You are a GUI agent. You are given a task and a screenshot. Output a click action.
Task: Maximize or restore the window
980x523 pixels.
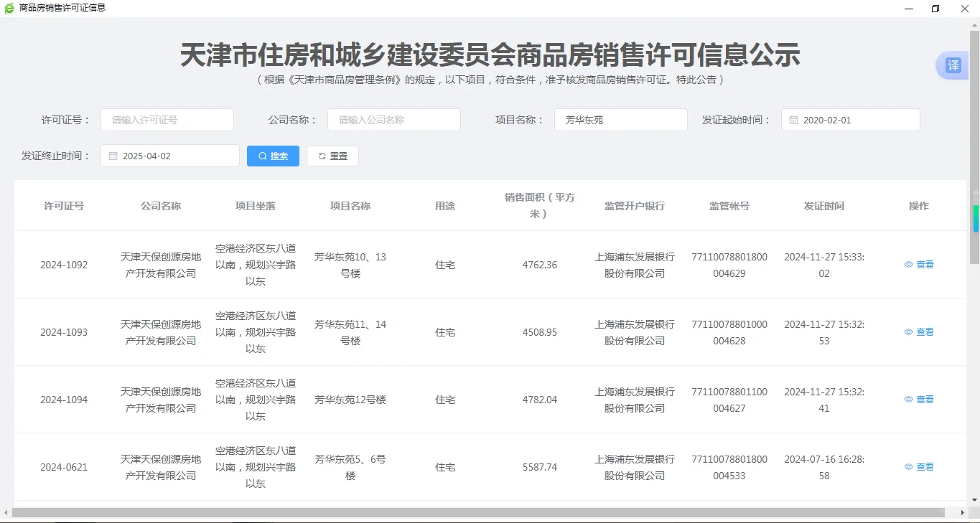(x=935, y=9)
